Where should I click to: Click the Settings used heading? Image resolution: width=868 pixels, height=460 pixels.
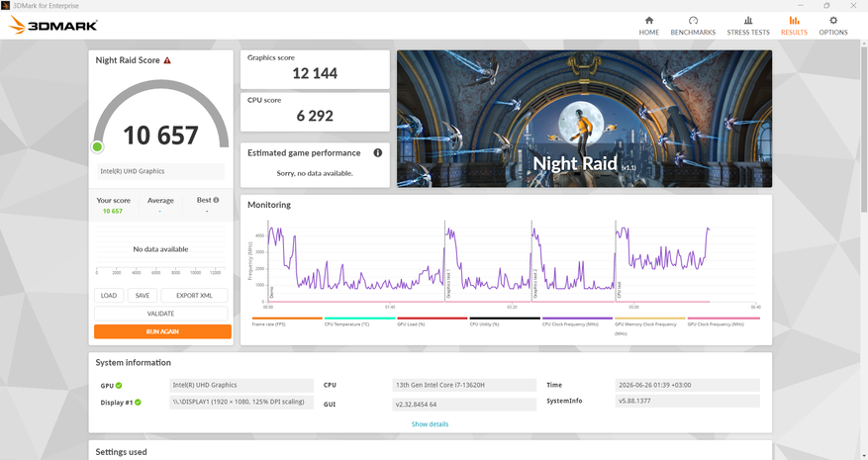coord(121,452)
